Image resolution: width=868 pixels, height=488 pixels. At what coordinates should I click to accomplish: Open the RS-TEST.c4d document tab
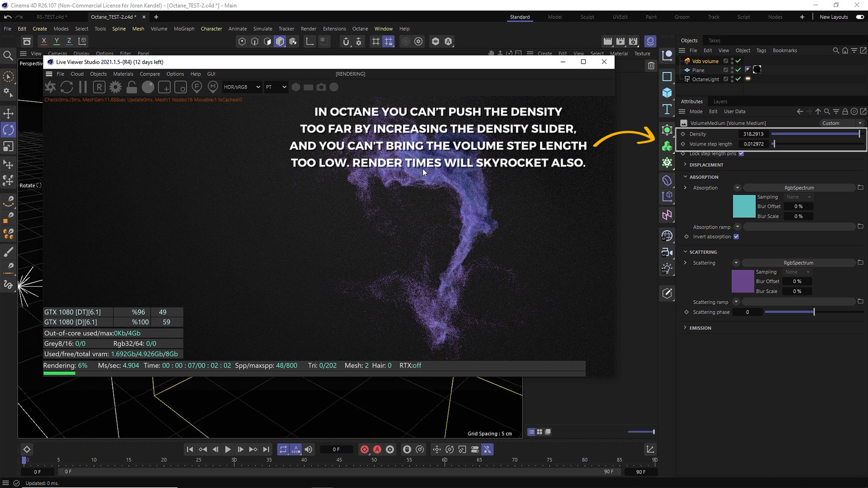[51, 17]
